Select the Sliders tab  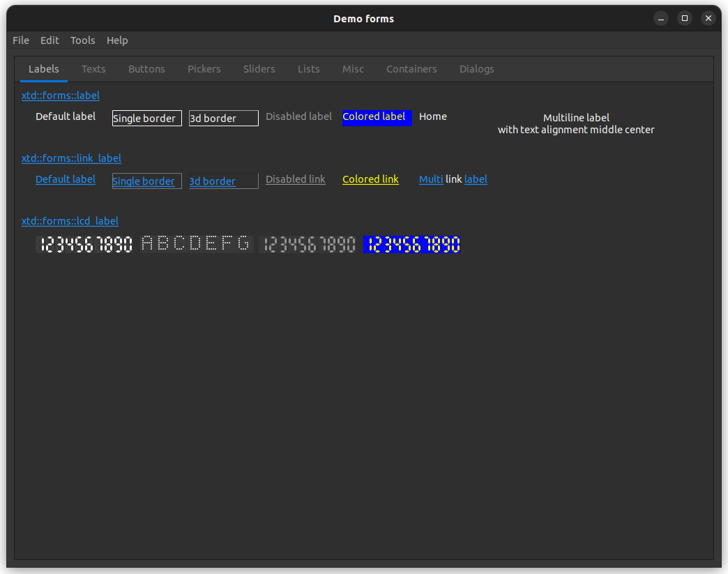pyautogui.click(x=259, y=69)
